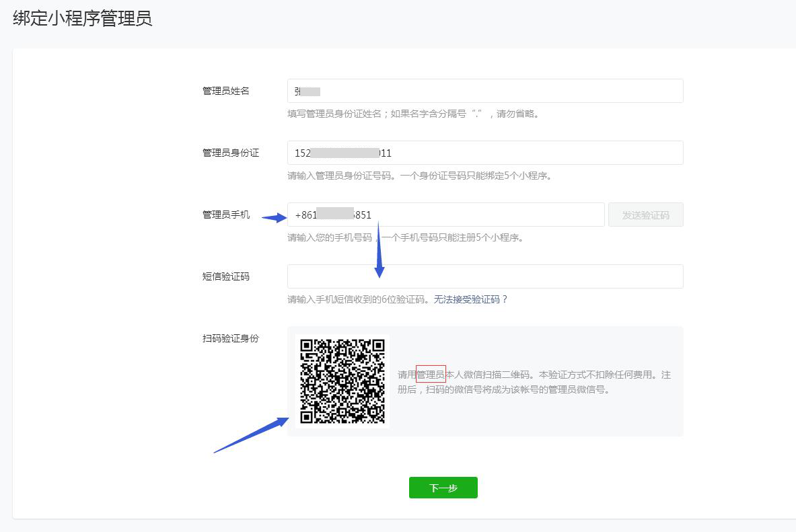Click the identity verification QR code
The width and height of the screenshot is (796, 532).
(342, 381)
